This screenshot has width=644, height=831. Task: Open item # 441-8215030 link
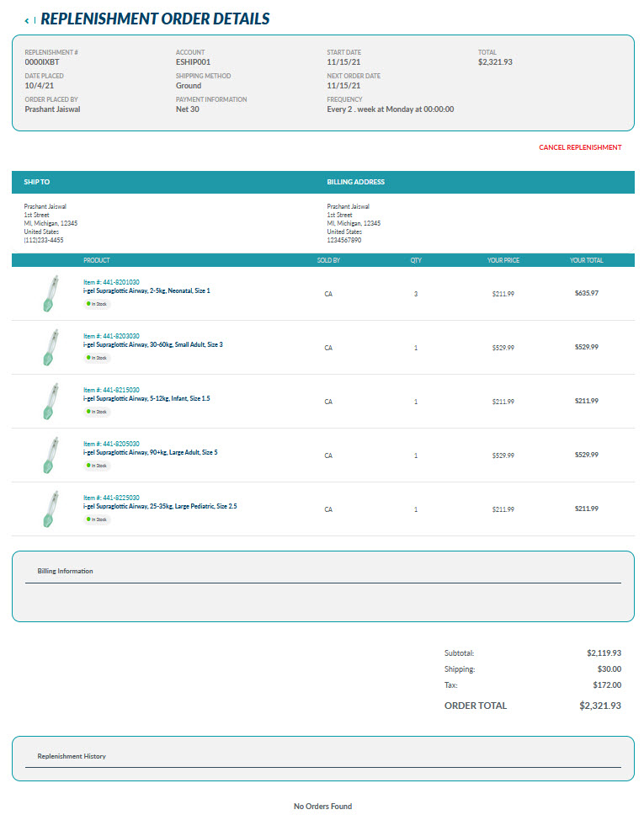coord(111,390)
